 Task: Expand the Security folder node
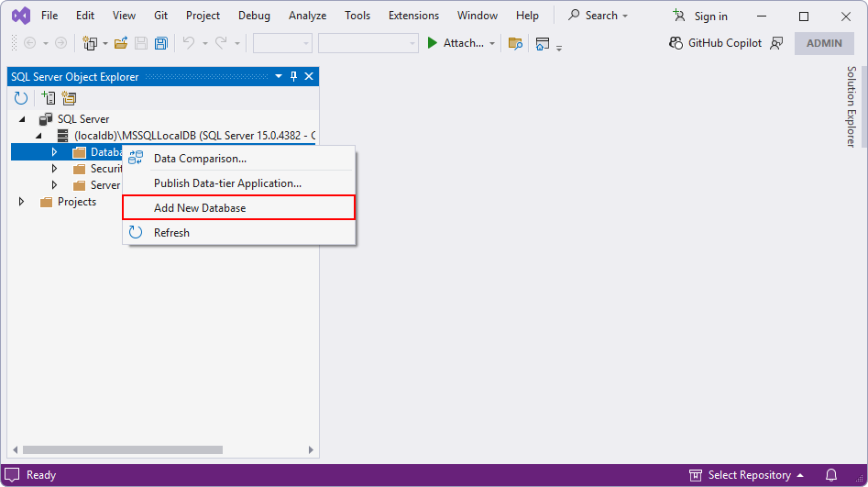[x=54, y=169]
